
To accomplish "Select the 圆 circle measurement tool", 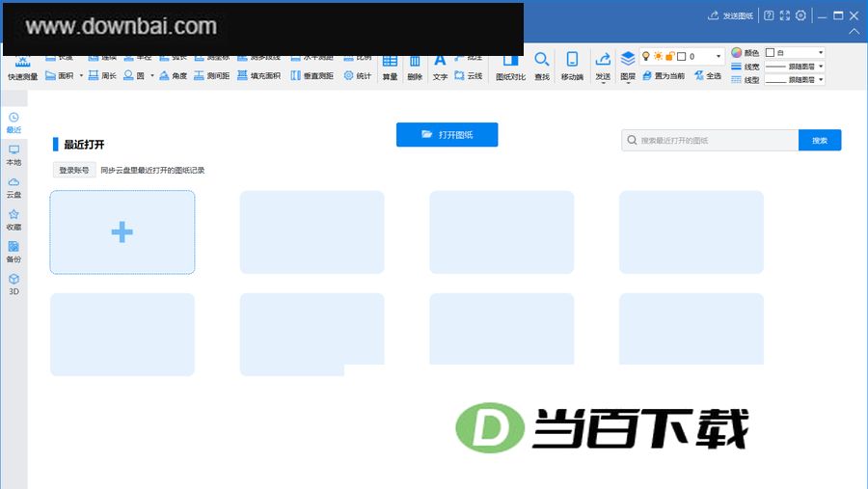I will tap(133, 75).
